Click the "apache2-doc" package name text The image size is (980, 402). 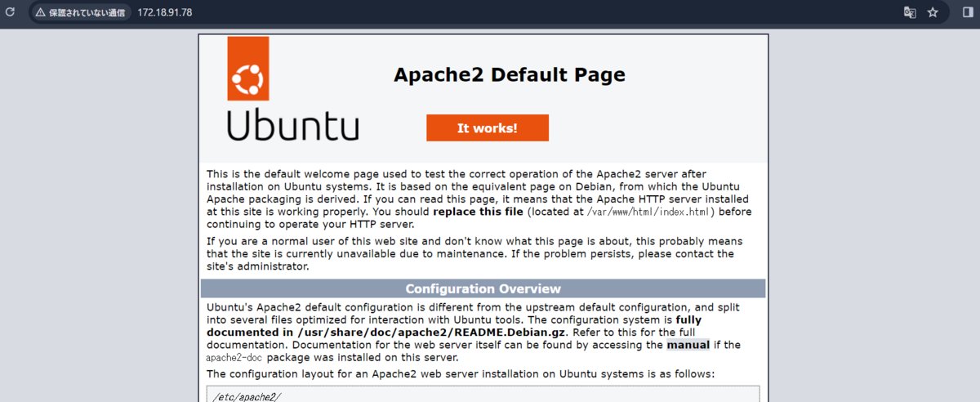234,358
